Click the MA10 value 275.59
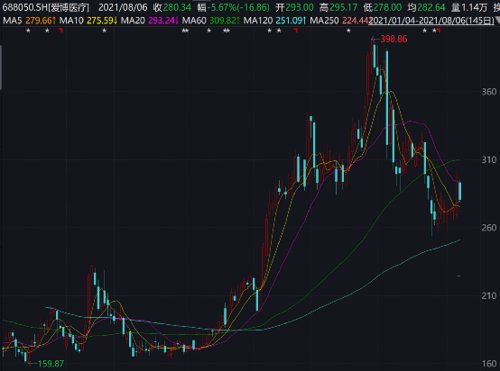This screenshot has height=371, width=500. click(100, 21)
